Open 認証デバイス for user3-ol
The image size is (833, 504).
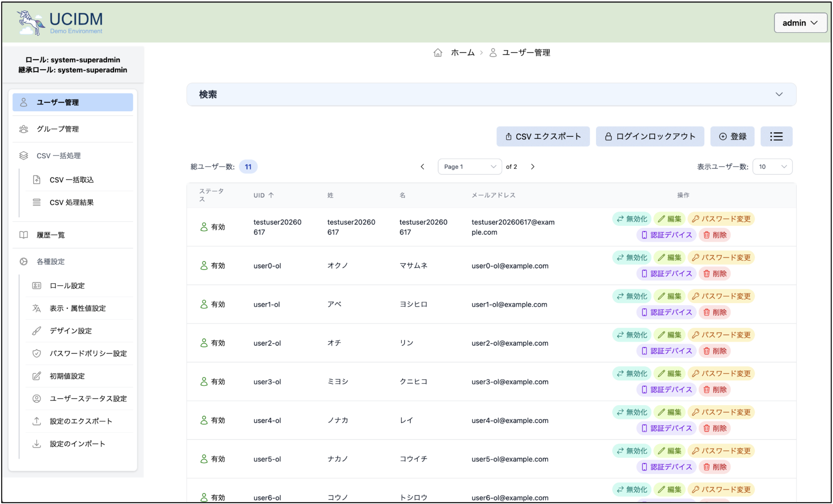[x=666, y=389]
